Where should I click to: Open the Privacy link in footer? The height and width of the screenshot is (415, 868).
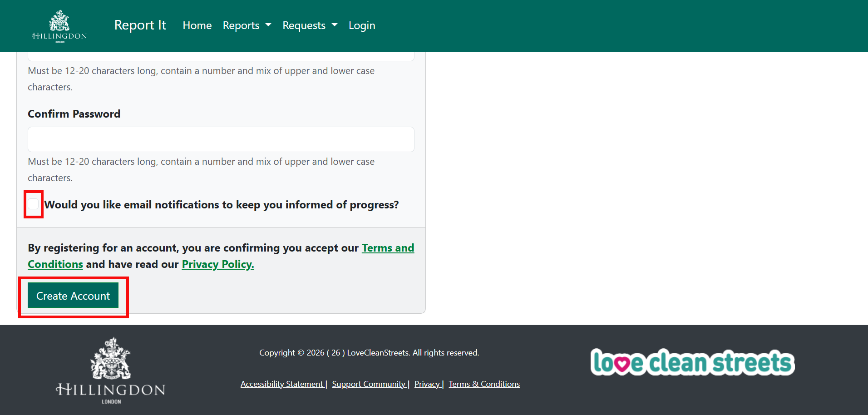click(x=427, y=384)
